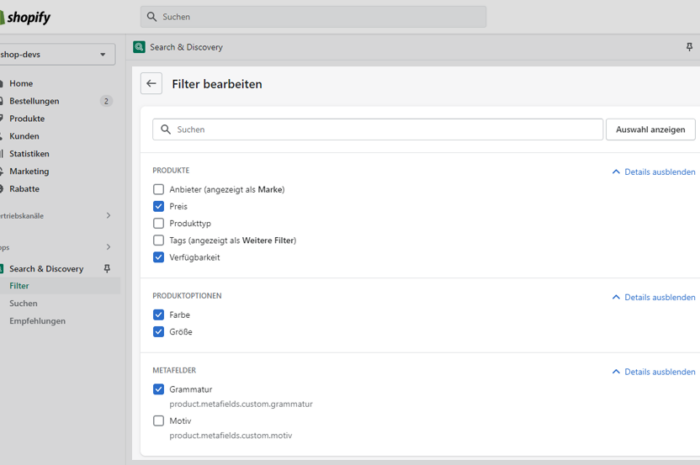700x465 pixels.
Task: Uncheck the Größe option filter
Action: click(158, 332)
